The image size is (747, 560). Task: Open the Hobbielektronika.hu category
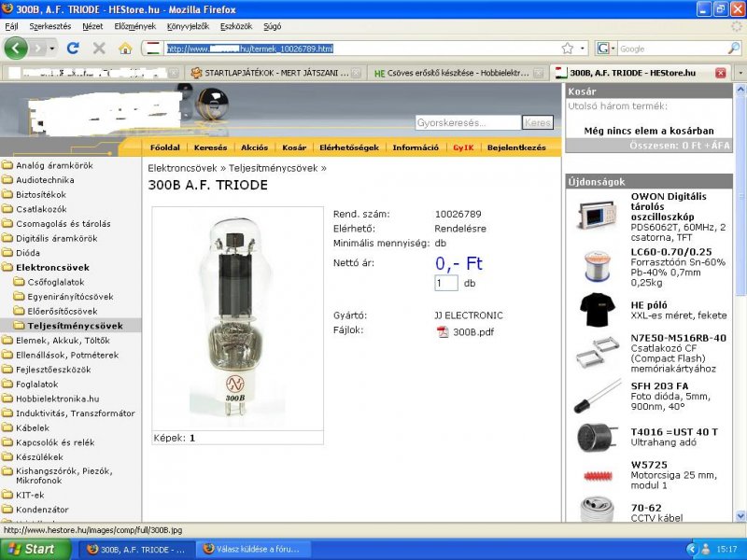pyautogui.click(x=58, y=399)
